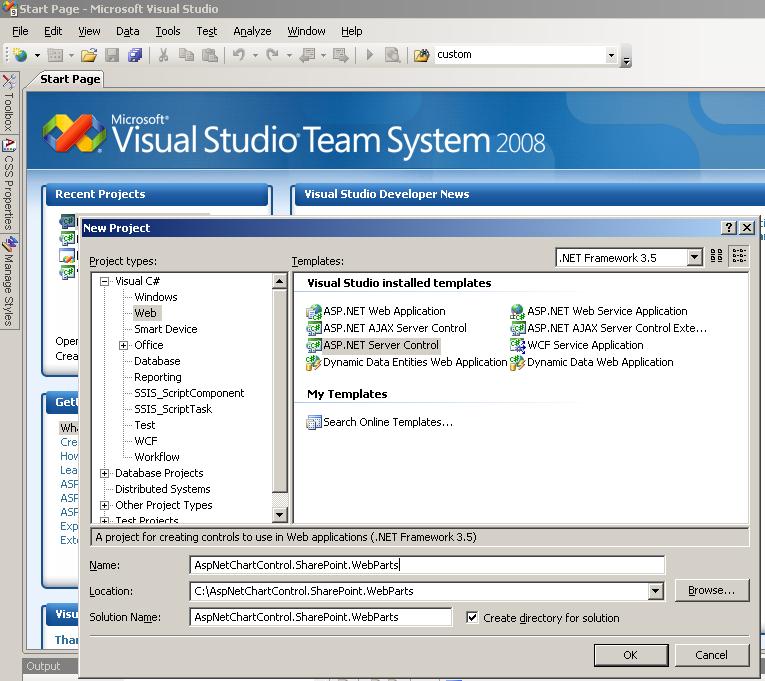The image size is (765, 681).
Task: Click the Browse... button
Action: coord(711,590)
